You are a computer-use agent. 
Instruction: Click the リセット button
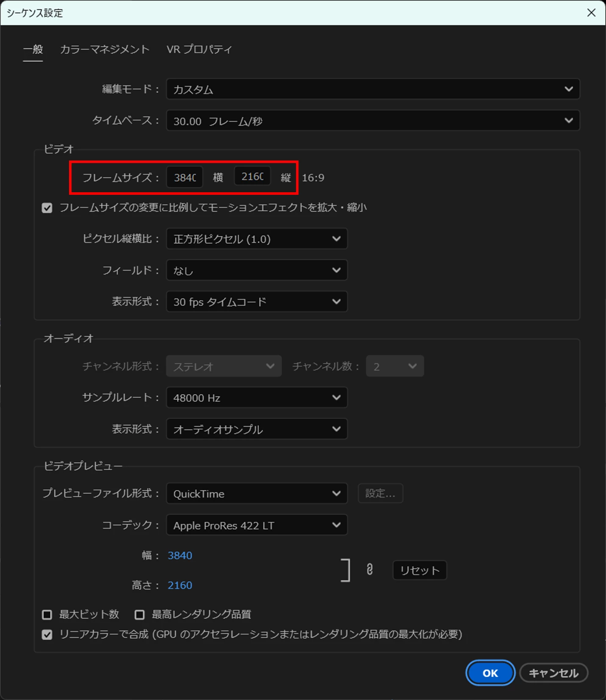(420, 570)
